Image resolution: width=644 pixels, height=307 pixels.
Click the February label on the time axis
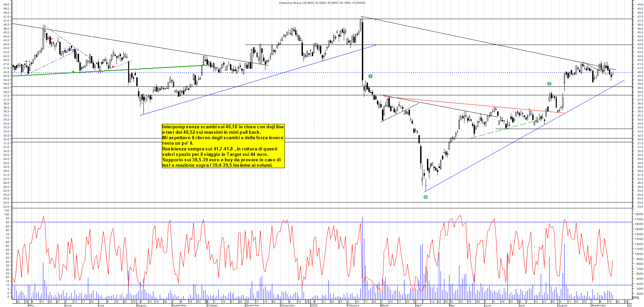353,305
